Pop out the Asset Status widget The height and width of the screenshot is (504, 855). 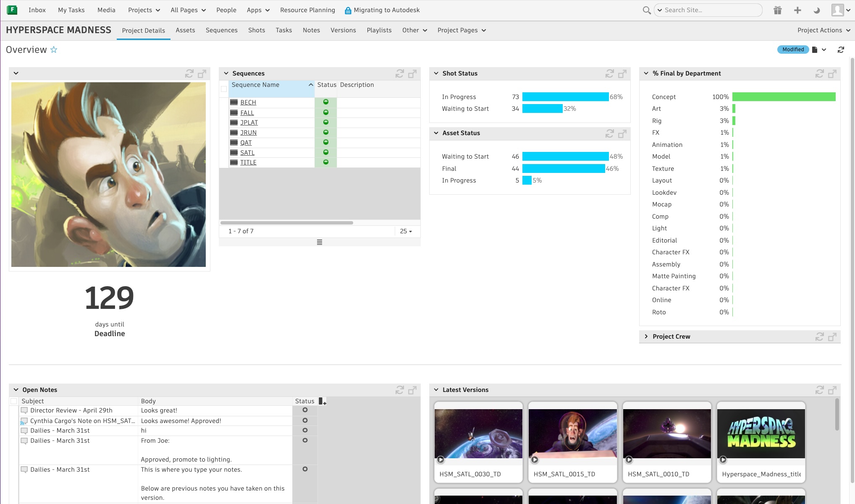pyautogui.click(x=622, y=133)
